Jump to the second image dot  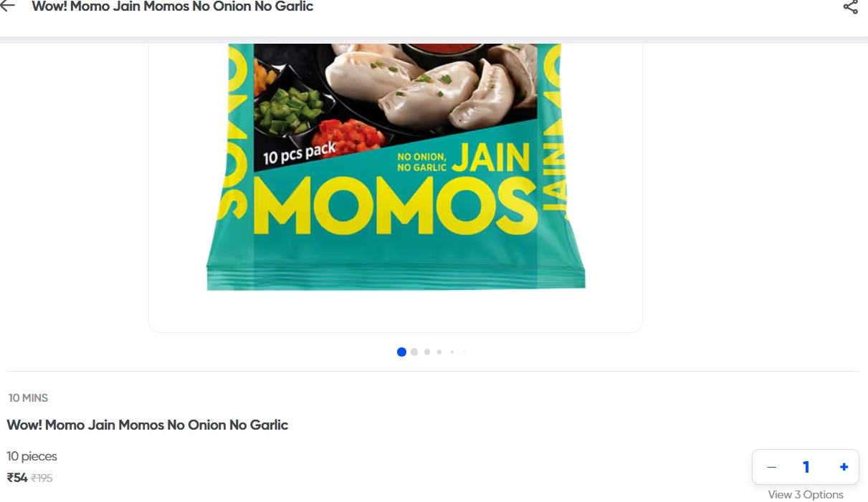pyautogui.click(x=414, y=352)
